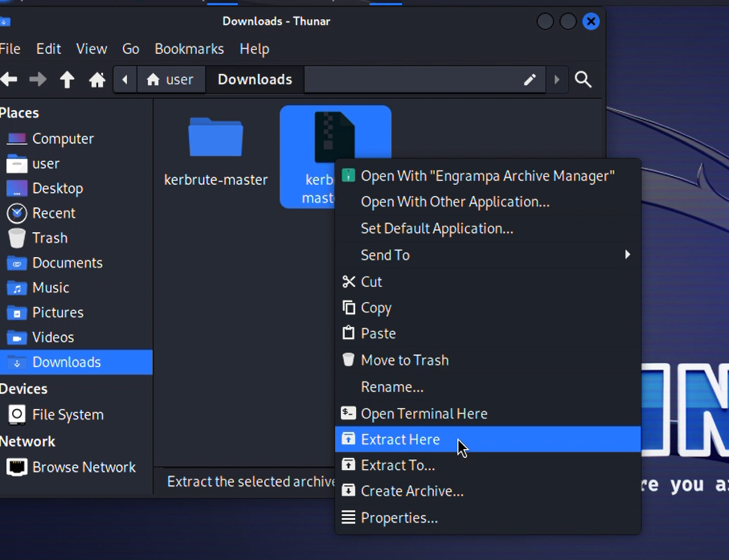729x560 pixels.
Task: Open Trash in the sidebar
Action: 76,238
